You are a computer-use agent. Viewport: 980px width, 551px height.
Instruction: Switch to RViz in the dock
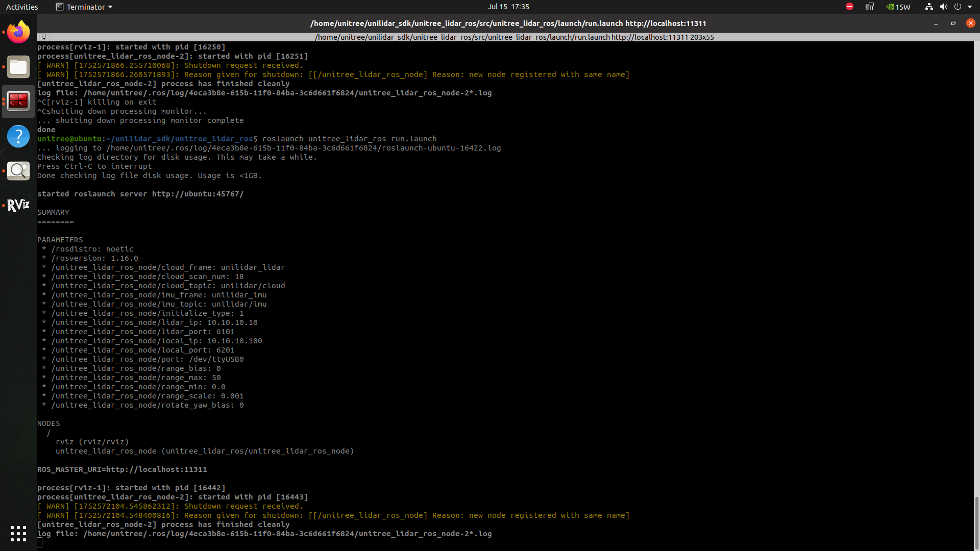(x=18, y=206)
